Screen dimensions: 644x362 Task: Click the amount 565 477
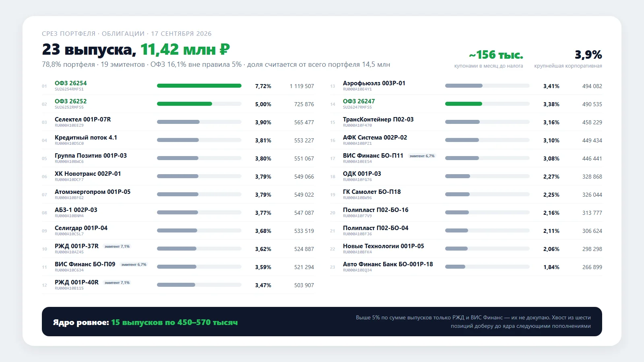click(x=304, y=122)
